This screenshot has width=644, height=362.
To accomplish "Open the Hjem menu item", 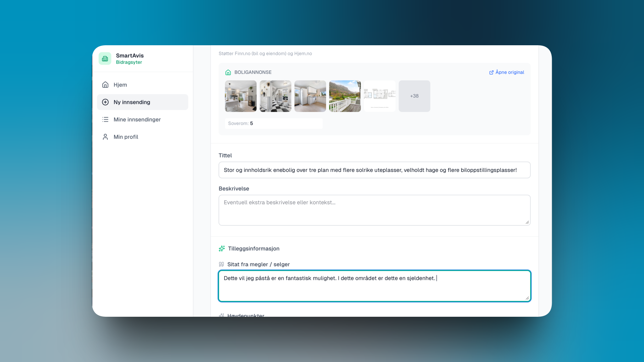I will pyautogui.click(x=120, y=85).
